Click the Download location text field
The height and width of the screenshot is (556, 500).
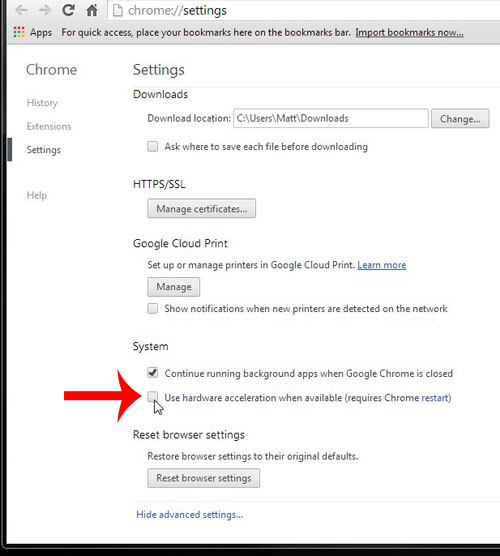point(331,118)
